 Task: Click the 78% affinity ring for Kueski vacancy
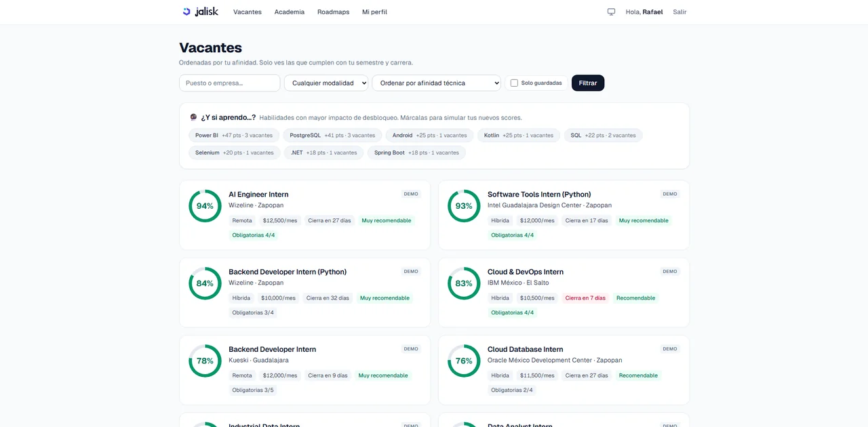point(205,361)
